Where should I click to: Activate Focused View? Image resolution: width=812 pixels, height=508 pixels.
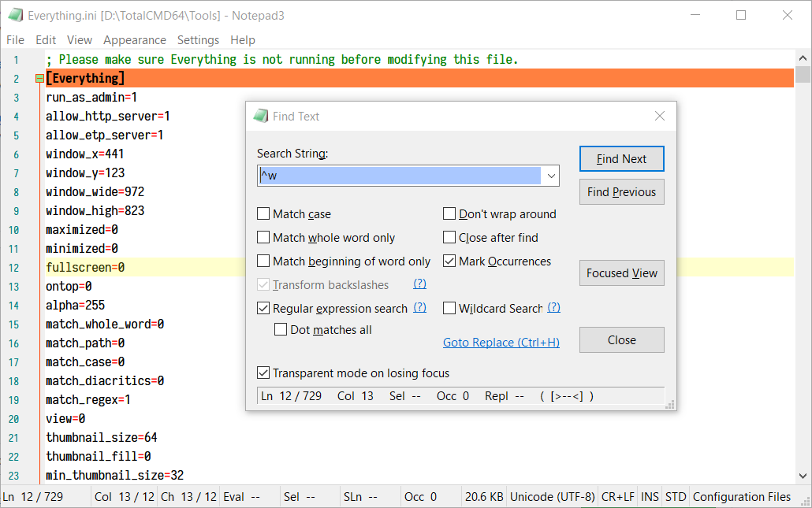click(621, 273)
